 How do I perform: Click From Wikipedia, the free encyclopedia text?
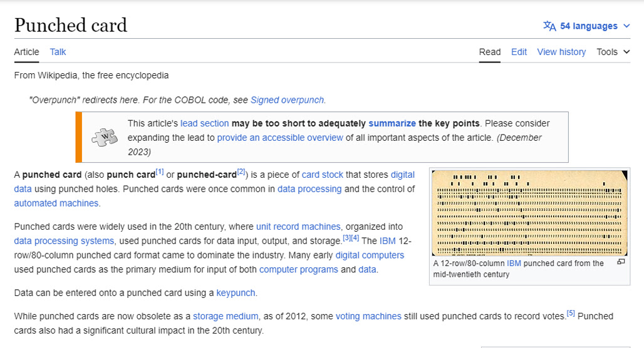pos(91,76)
